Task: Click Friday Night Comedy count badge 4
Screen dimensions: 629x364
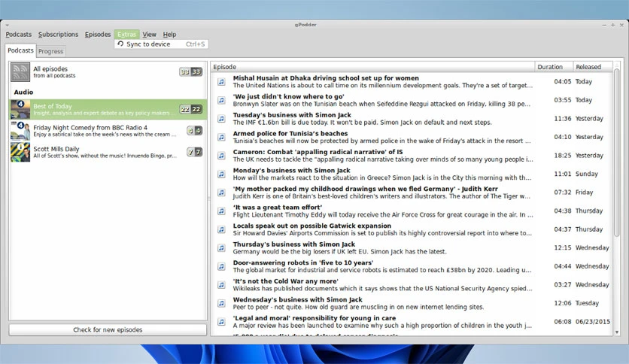Action: coord(195,130)
